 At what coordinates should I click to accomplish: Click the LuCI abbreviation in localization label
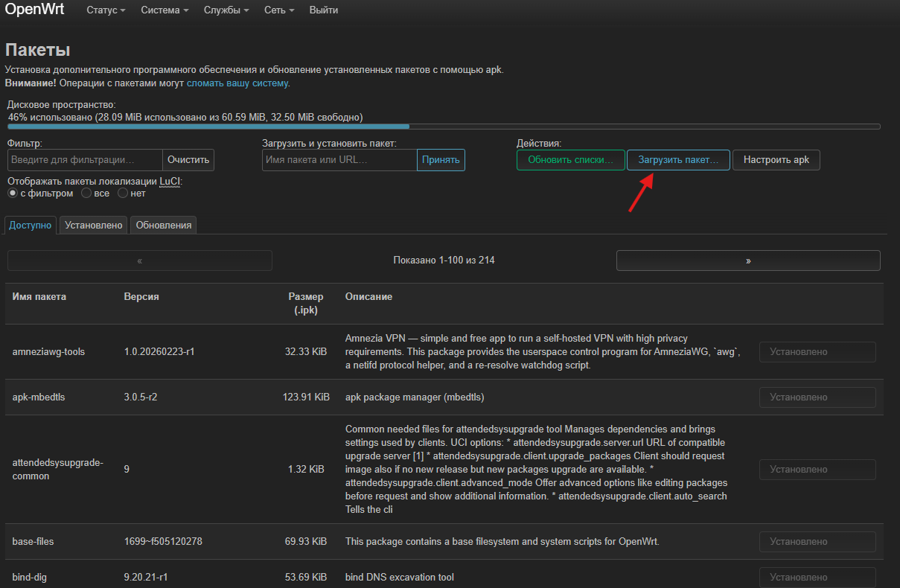[169, 181]
